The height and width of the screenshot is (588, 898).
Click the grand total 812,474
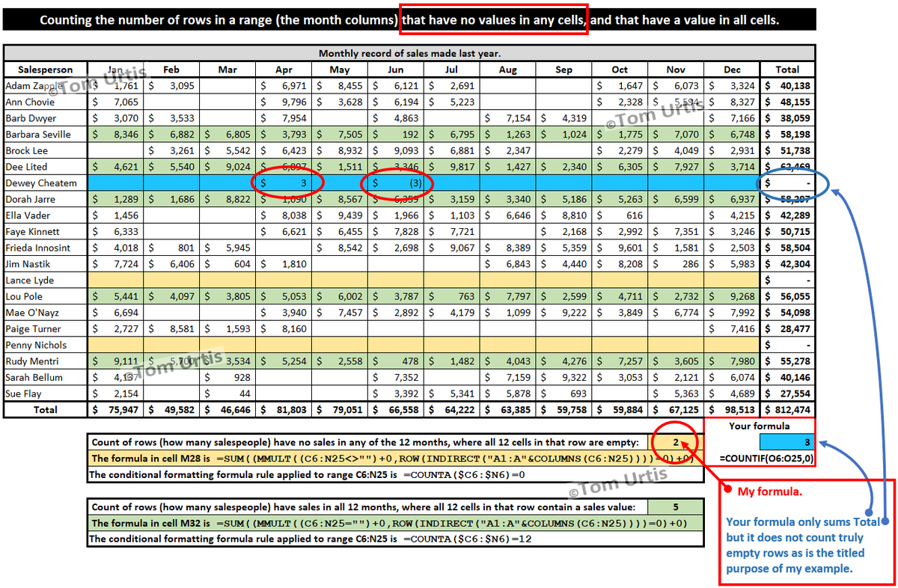tap(788, 410)
